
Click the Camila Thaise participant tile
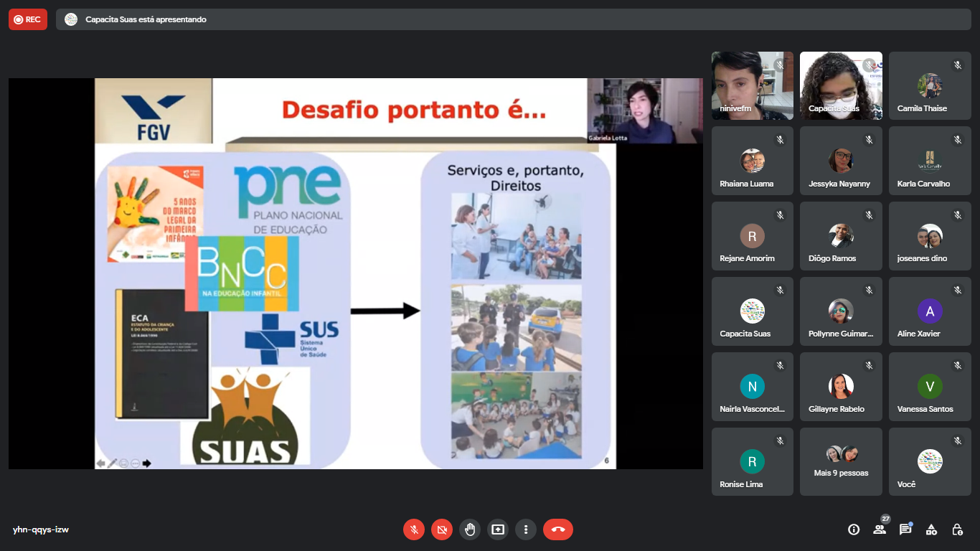point(930,85)
